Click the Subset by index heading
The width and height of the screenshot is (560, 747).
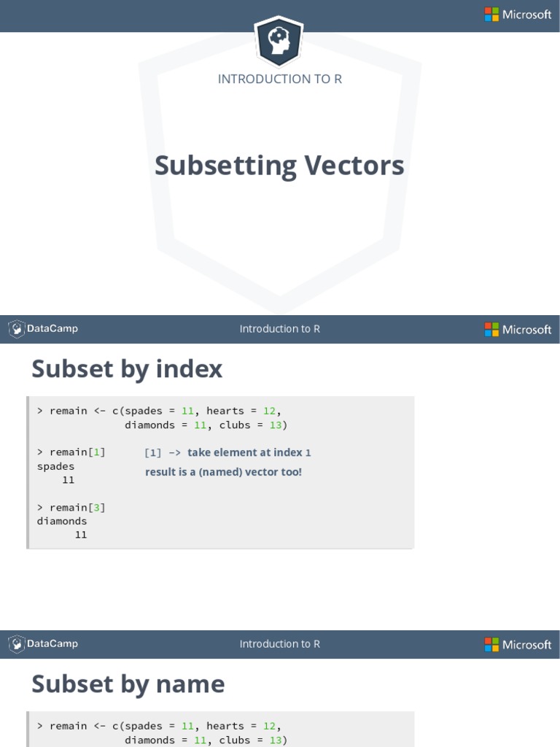(127, 369)
